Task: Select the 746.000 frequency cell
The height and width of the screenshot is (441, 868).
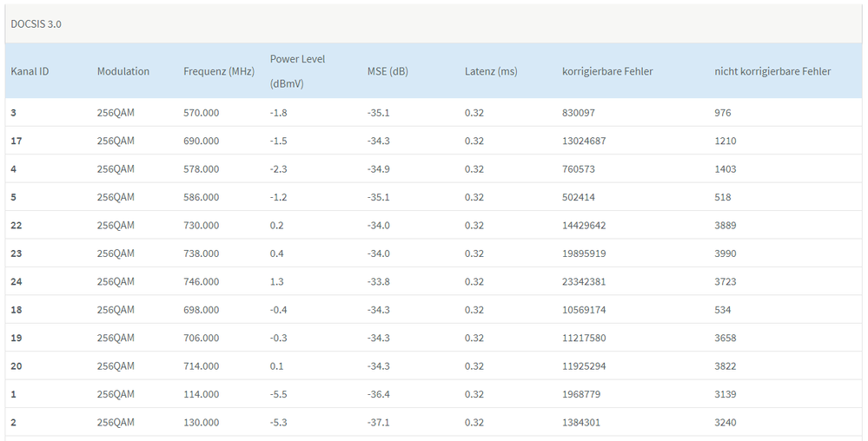Action: 202,281
